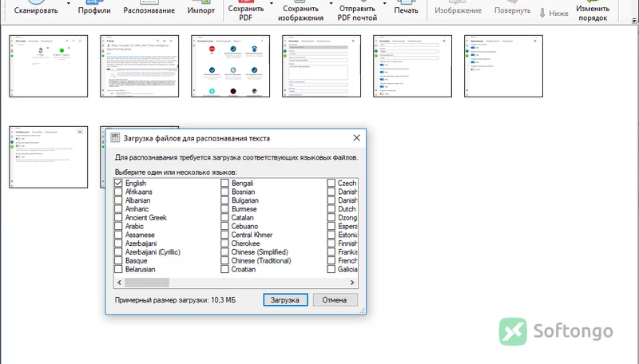Check the Central Khmer checkbox
This screenshot has width=639, height=364.
click(x=224, y=235)
